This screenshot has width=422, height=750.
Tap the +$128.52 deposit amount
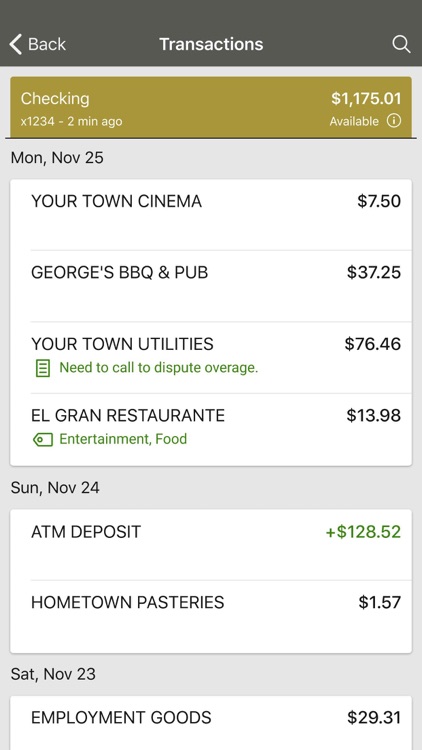(363, 532)
